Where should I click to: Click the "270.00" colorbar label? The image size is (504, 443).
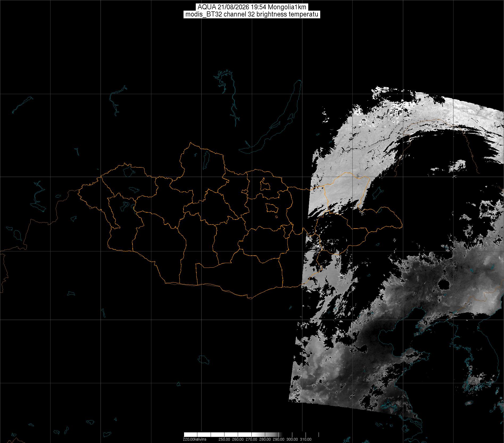click(251, 439)
